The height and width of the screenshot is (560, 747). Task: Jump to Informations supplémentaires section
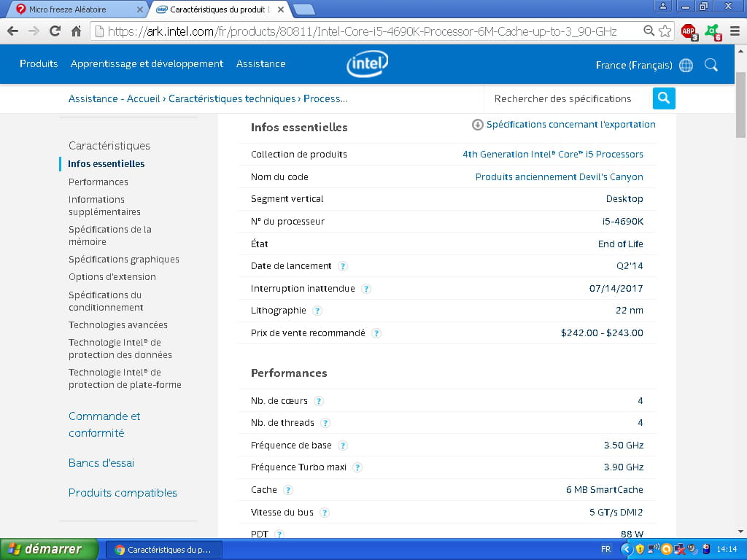point(104,206)
